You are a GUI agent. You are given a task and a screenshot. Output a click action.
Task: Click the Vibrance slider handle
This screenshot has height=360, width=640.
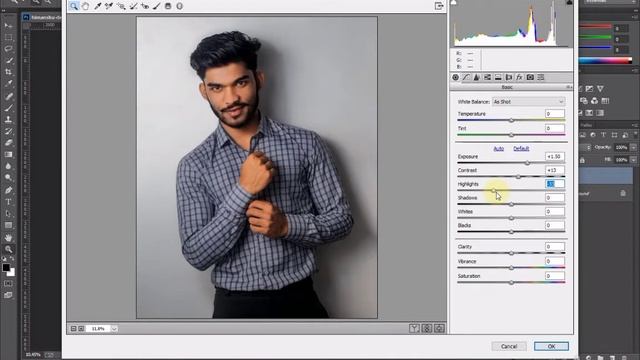pyautogui.click(x=511, y=268)
